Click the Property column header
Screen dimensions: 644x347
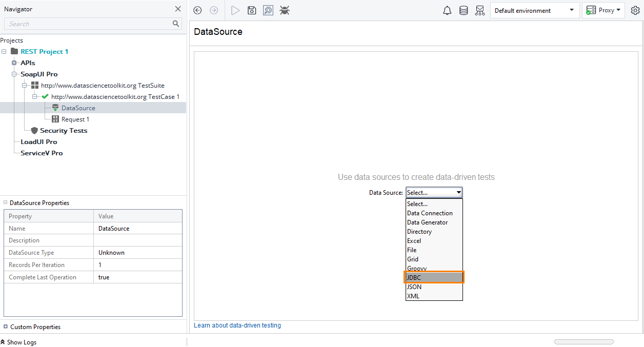click(x=49, y=216)
